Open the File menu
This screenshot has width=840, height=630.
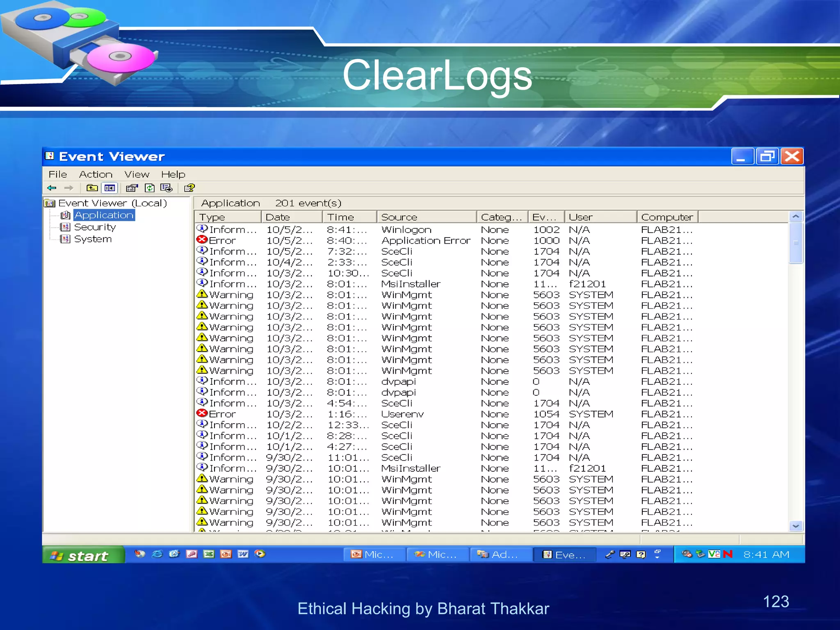(57, 174)
